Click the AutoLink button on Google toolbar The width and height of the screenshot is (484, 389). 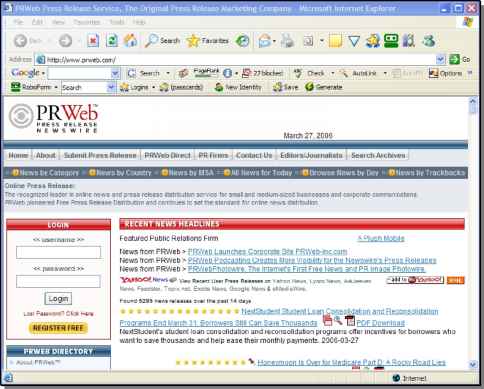tap(358, 73)
